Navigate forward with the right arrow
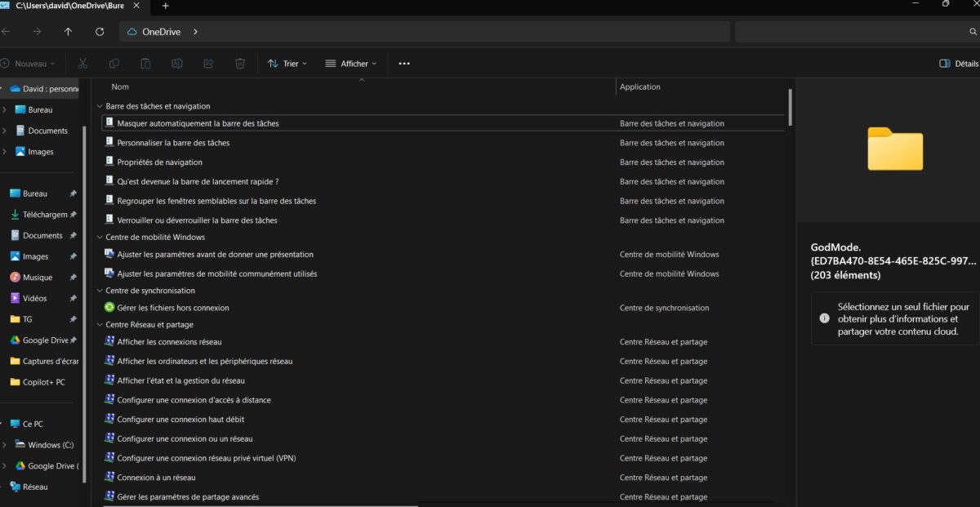The height and width of the screenshot is (507, 980). 37,32
